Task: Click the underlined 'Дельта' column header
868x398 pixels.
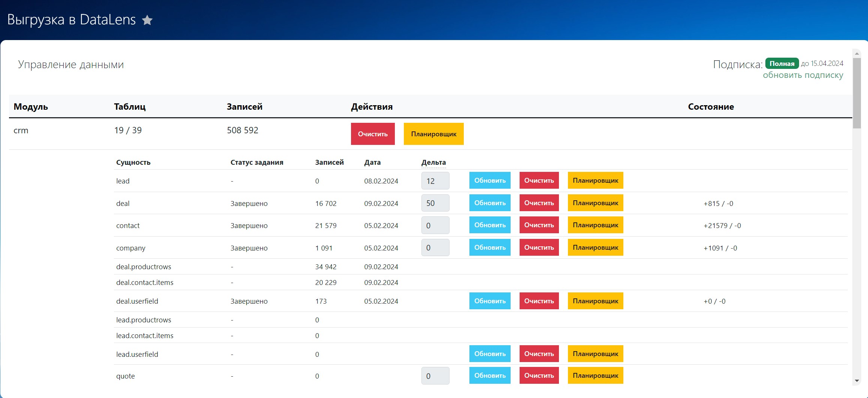Action: click(x=433, y=162)
